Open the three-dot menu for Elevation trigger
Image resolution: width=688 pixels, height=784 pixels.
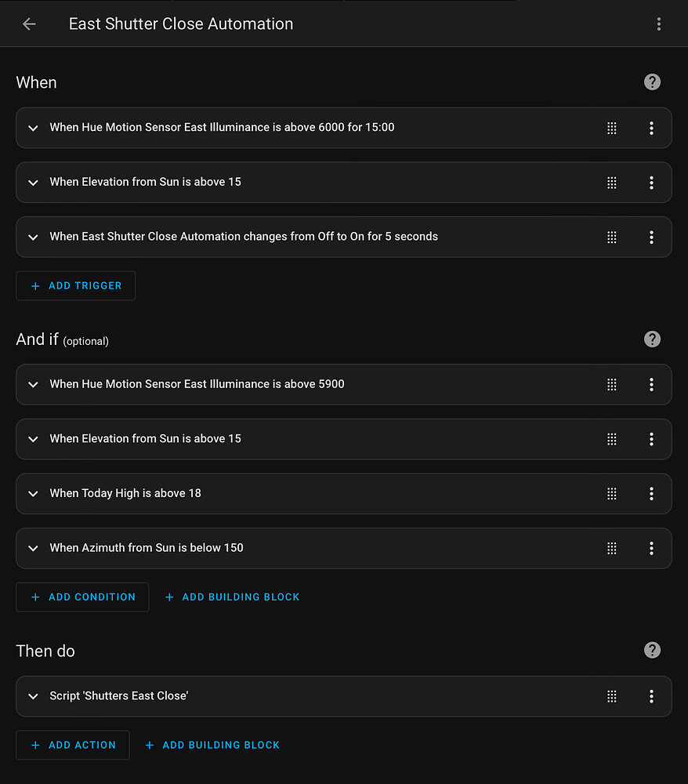coord(651,183)
